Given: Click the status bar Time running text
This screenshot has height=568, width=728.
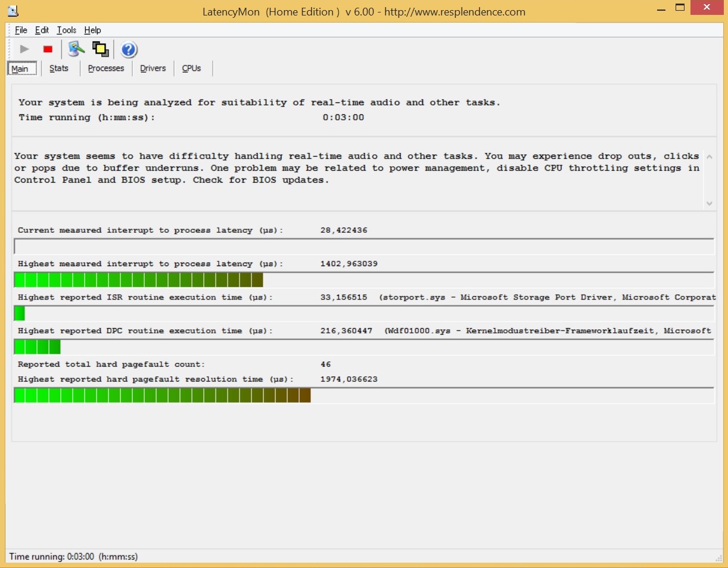Looking at the screenshot, I should pyautogui.click(x=73, y=557).
